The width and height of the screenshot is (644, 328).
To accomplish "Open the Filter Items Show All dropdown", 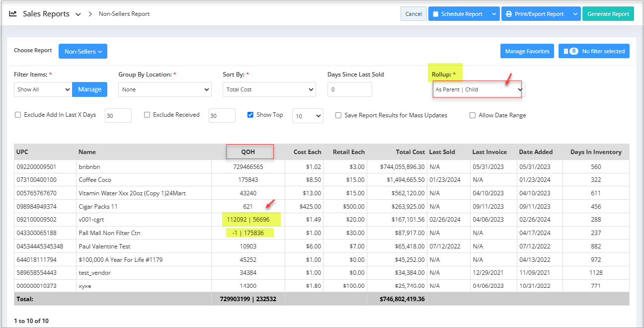I will click(x=43, y=89).
